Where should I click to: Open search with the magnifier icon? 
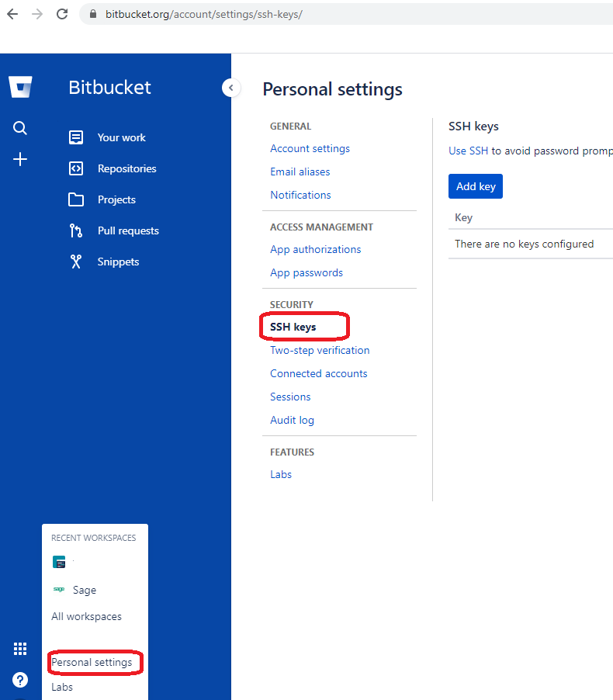click(x=19, y=128)
